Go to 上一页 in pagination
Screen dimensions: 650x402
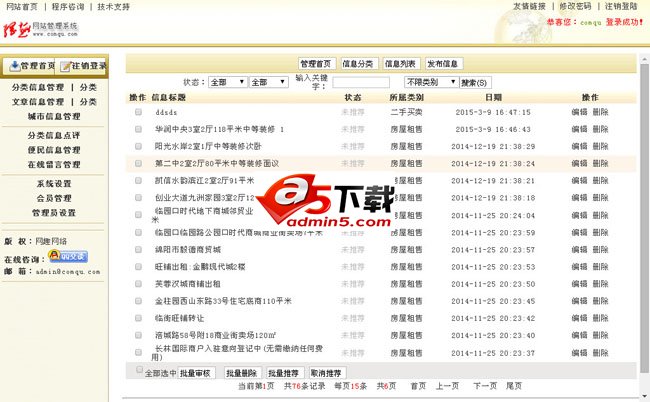[x=447, y=386]
